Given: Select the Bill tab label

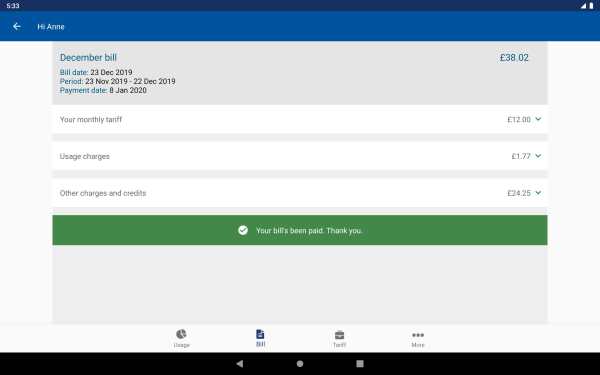Looking at the screenshot, I should [x=260, y=344].
